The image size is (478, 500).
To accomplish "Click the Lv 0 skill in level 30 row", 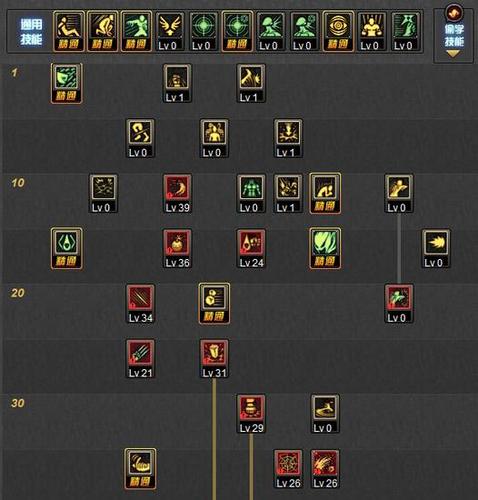I will tap(325, 414).
